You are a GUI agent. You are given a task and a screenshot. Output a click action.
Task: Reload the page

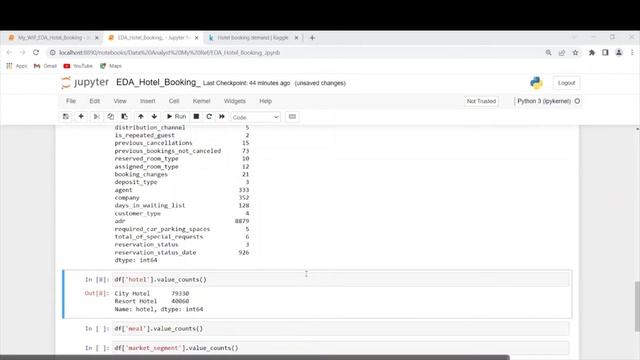36,52
